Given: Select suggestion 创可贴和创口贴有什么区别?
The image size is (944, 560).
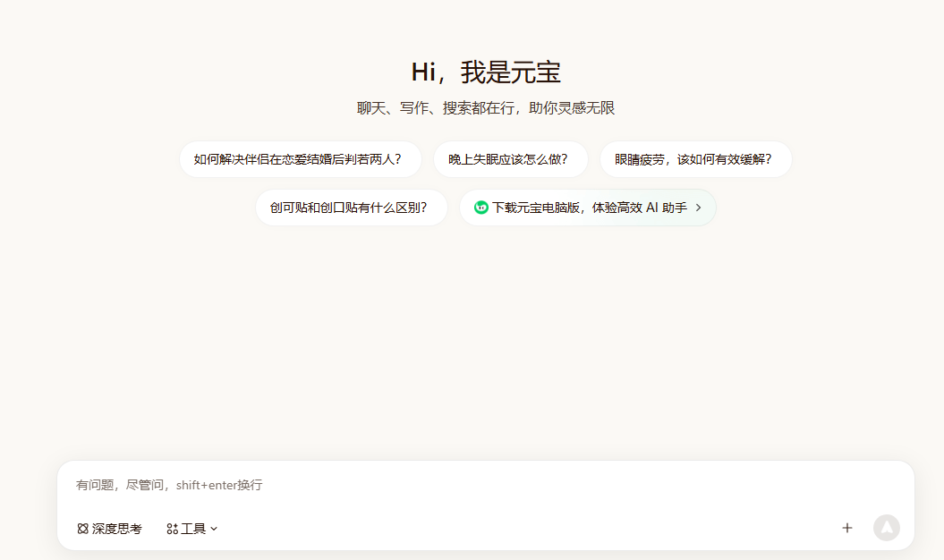Looking at the screenshot, I should pyautogui.click(x=351, y=208).
